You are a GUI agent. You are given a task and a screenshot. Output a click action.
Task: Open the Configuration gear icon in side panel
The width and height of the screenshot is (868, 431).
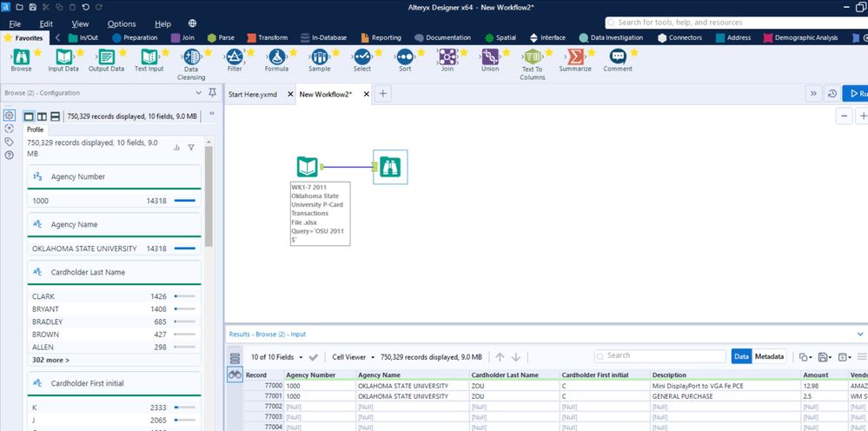[x=9, y=115]
